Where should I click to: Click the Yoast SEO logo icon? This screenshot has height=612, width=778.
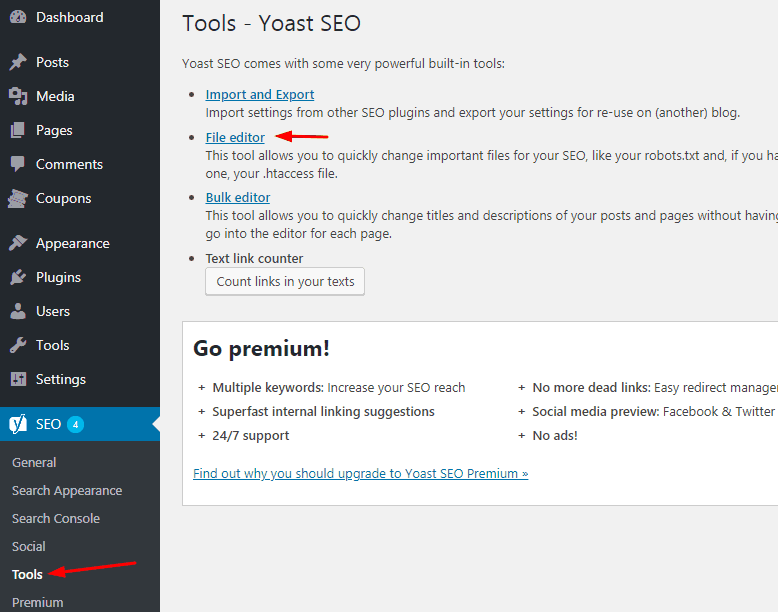point(18,424)
